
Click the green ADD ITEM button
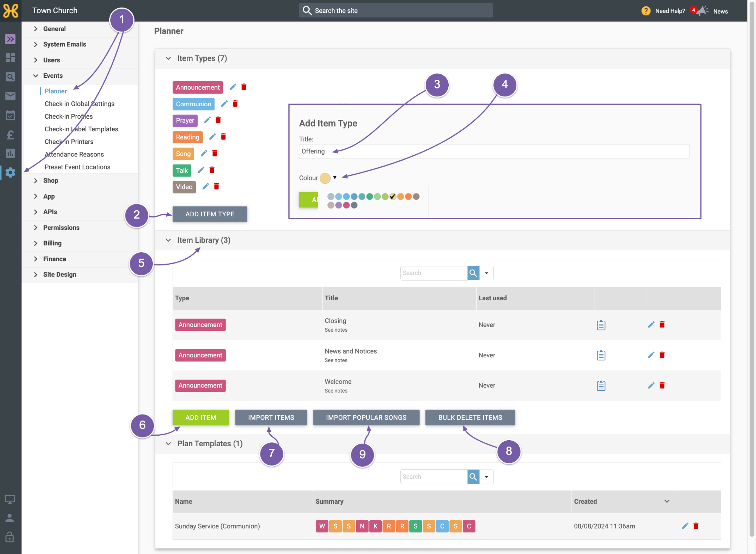(201, 417)
